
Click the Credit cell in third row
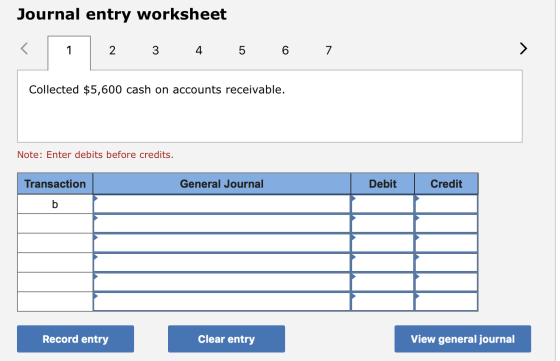[446, 243]
